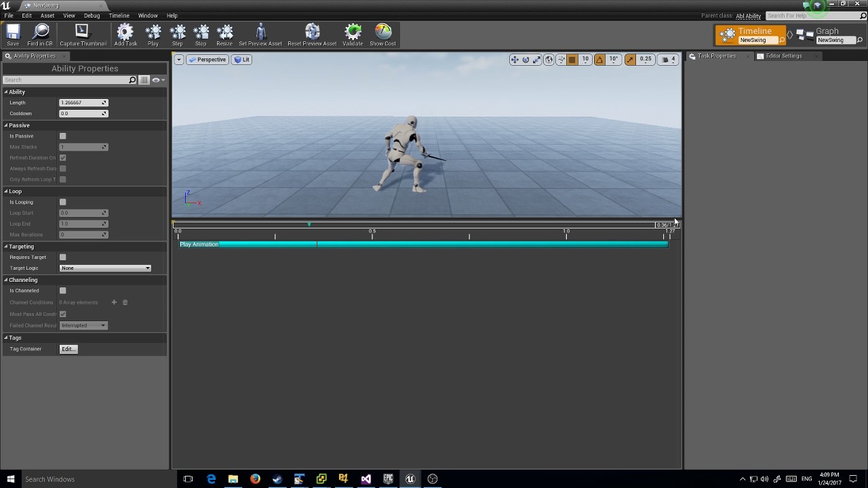Capture a thumbnail of the viewport
868x488 pixels.
(83, 35)
